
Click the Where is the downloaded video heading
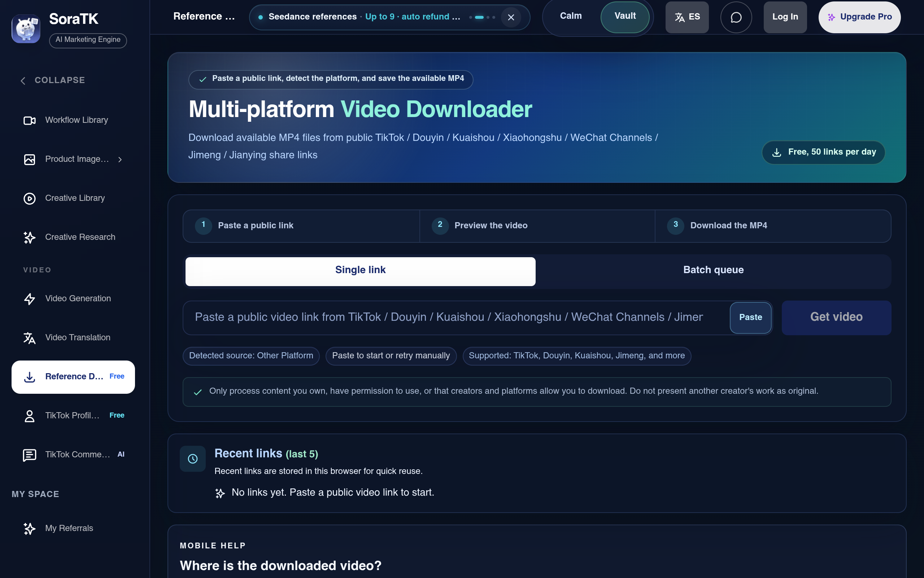281,566
